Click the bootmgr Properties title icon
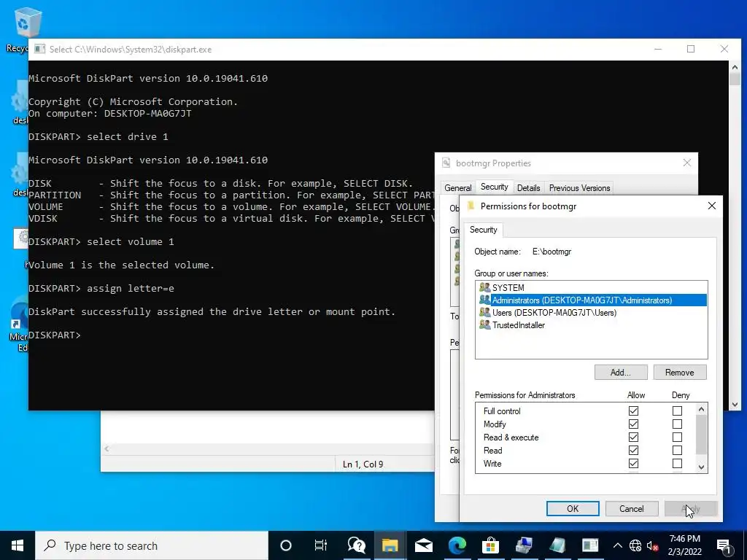747x560 pixels. (x=446, y=163)
